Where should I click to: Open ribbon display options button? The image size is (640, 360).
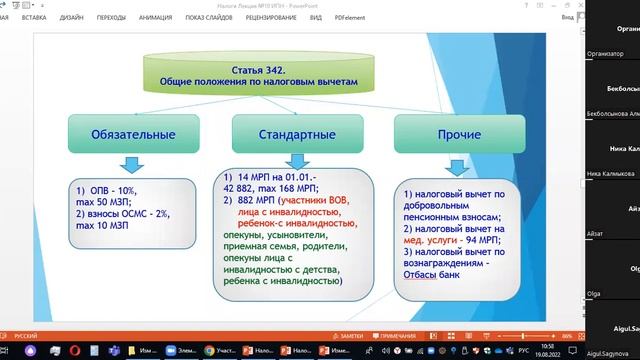(540, 5)
